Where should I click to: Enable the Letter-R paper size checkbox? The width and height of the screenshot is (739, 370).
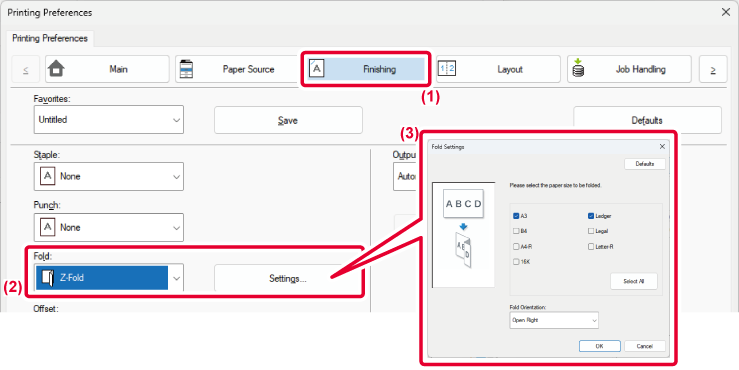pos(591,247)
